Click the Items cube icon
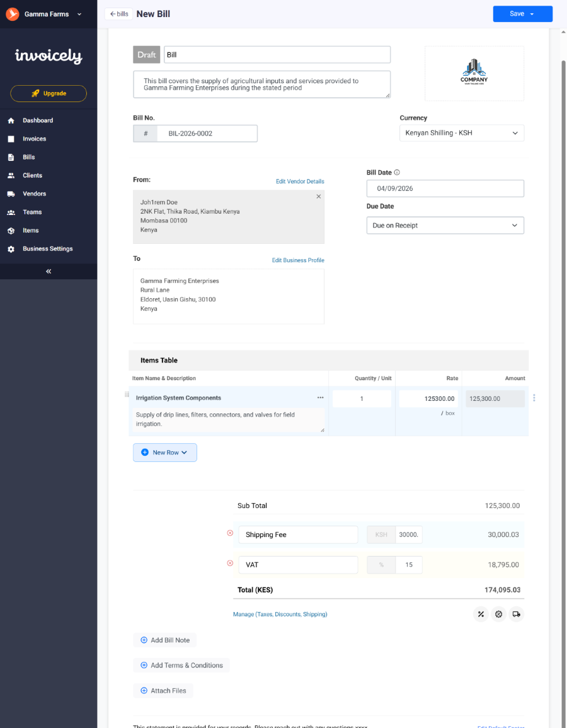Screen dimensions: 567x728 point(11,231)
